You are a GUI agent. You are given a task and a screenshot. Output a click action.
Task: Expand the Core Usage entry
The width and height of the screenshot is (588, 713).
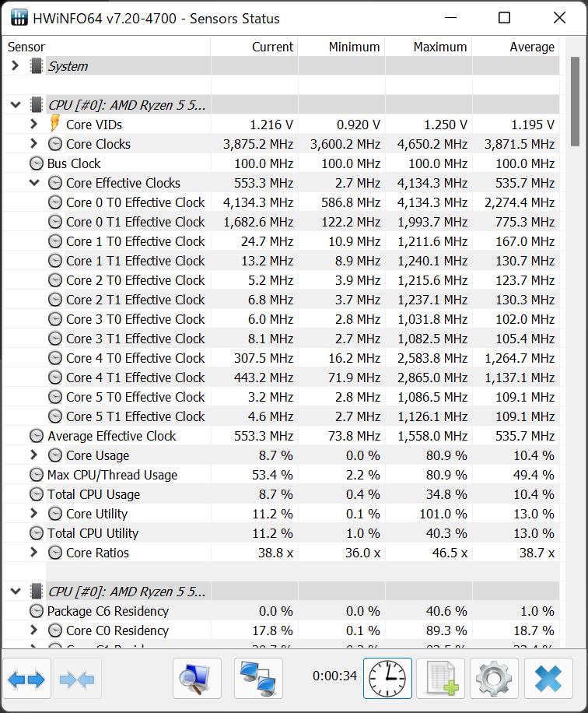34,455
